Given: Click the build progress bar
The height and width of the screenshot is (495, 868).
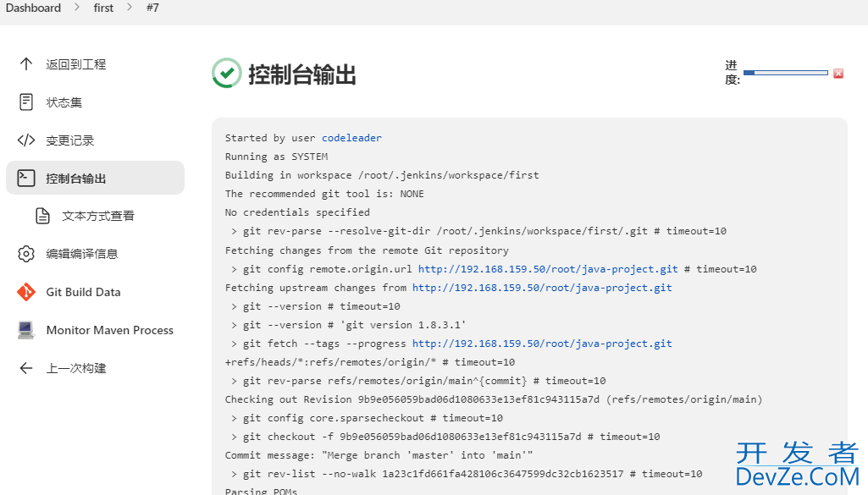Looking at the screenshot, I should tap(786, 73).
